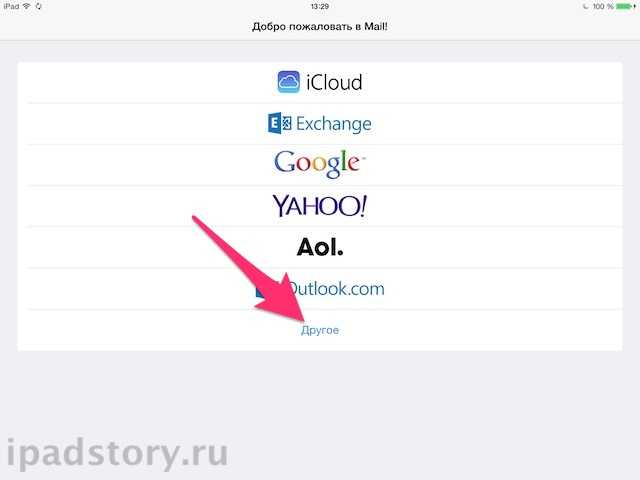Choose the Yahoo! logo

(x=320, y=206)
